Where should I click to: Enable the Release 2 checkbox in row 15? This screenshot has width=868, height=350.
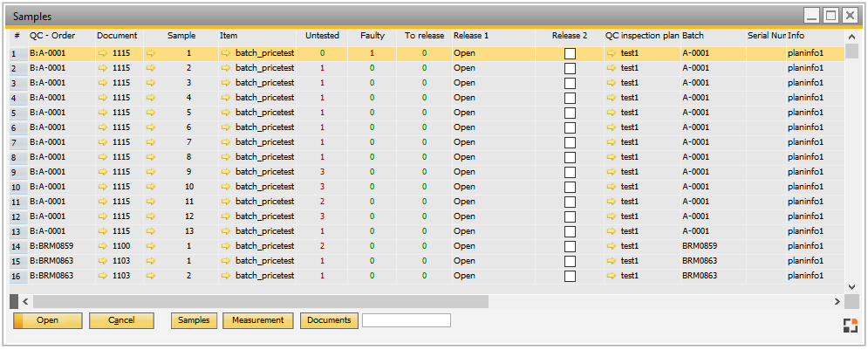click(570, 261)
